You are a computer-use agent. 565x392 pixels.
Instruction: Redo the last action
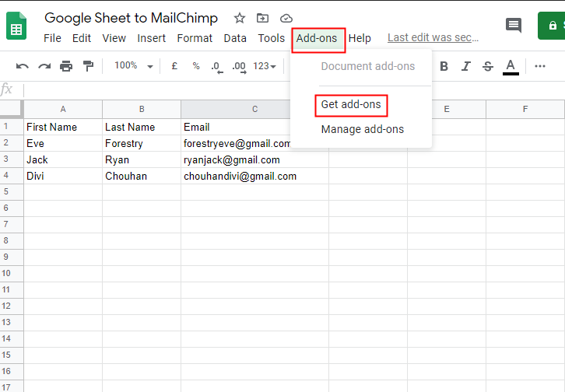coord(44,66)
